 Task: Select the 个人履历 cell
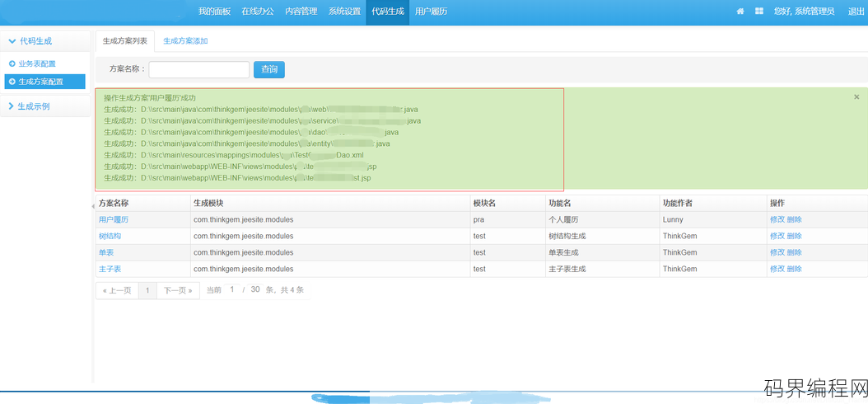click(x=602, y=219)
